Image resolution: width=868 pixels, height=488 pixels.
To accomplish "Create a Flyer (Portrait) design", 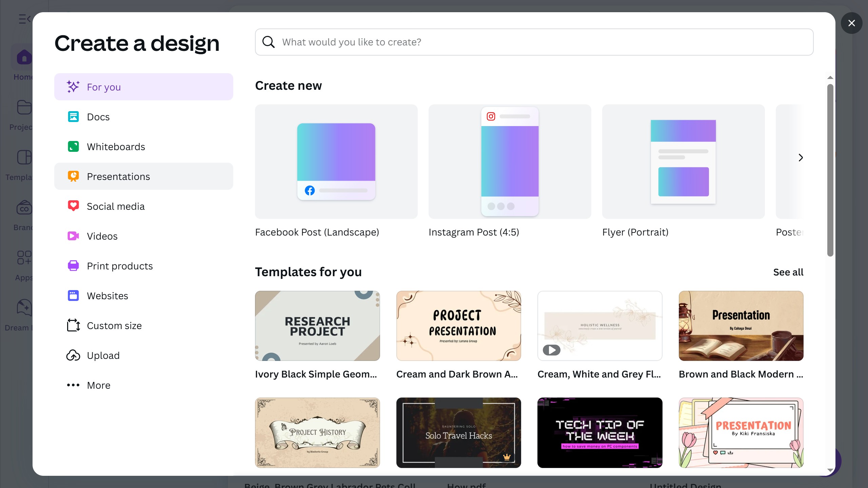I will click(x=683, y=162).
